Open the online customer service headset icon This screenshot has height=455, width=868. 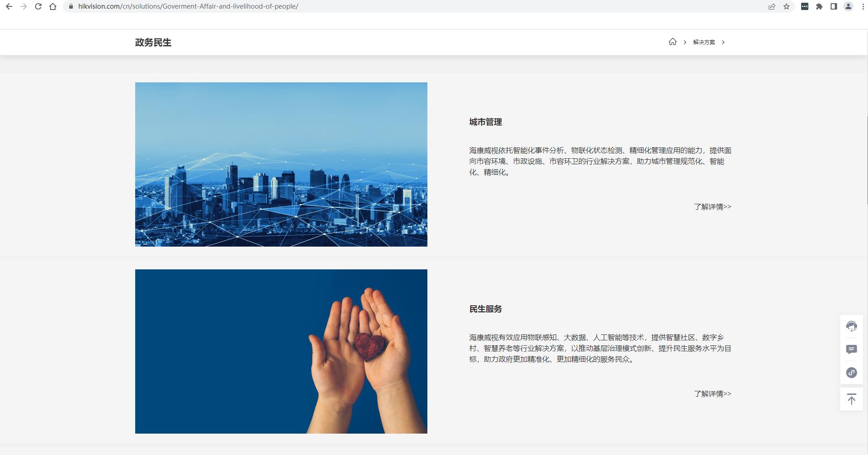(852, 326)
